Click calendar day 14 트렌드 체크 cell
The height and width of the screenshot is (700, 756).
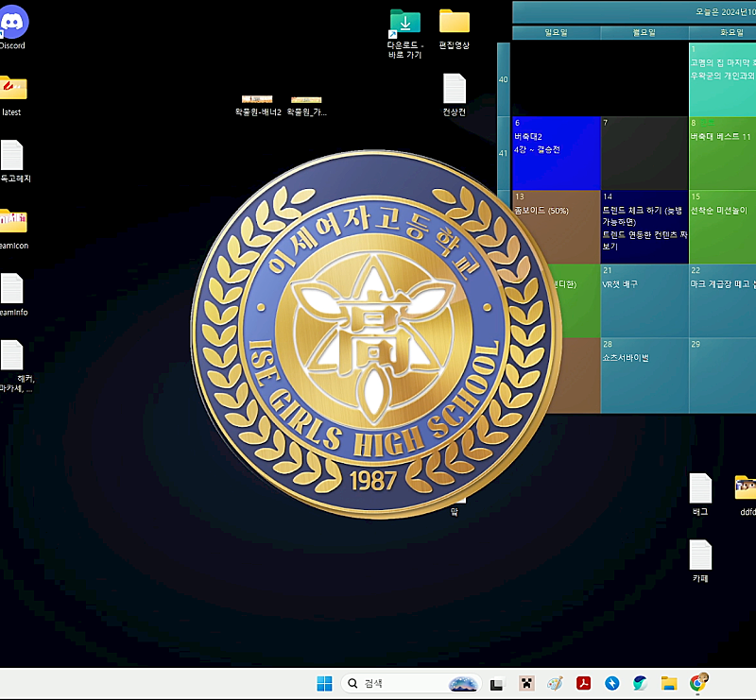tap(644, 227)
